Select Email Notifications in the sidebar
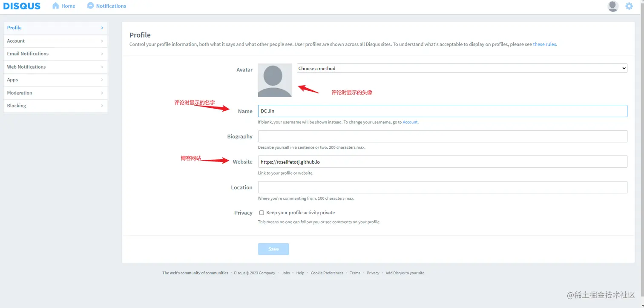This screenshot has height=308, width=644. [x=55, y=54]
